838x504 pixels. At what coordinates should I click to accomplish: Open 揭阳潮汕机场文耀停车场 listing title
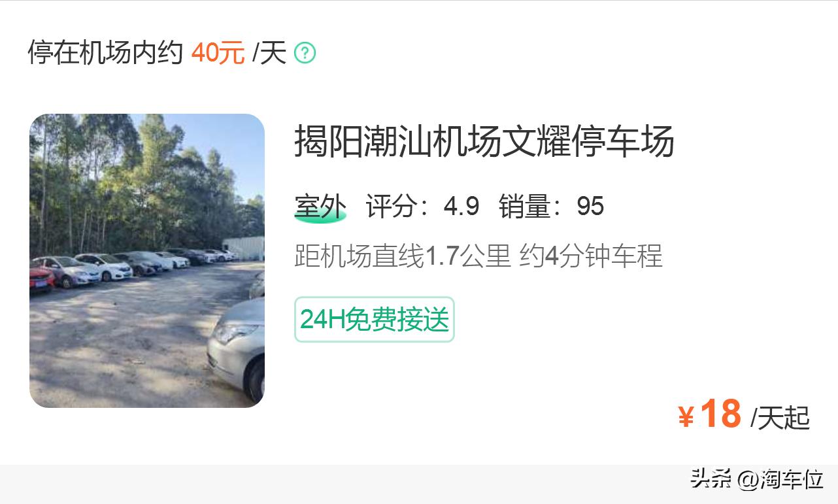coord(484,142)
